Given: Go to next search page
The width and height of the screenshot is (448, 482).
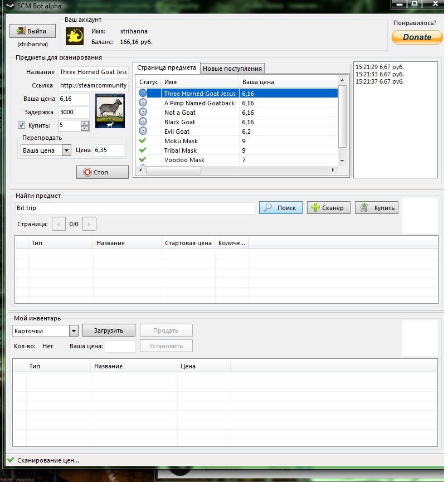Looking at the screenshot, I should click(x=89, y=224).
